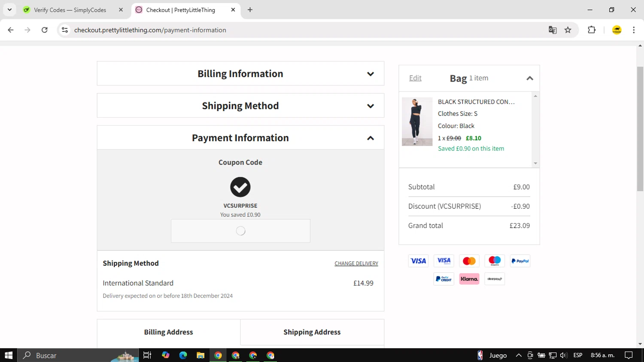This screenshot has width=644, height=362.
Task: Open the translate page icon
Action: pos(553,30)
